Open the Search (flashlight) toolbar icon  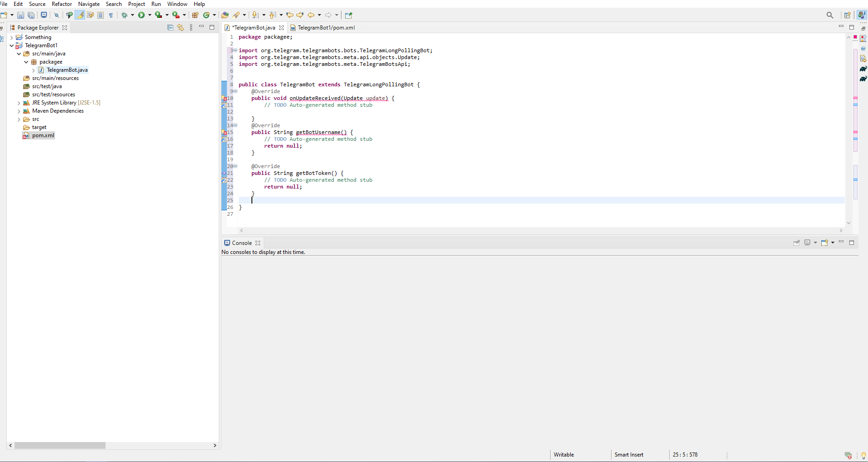coord(236,15)
